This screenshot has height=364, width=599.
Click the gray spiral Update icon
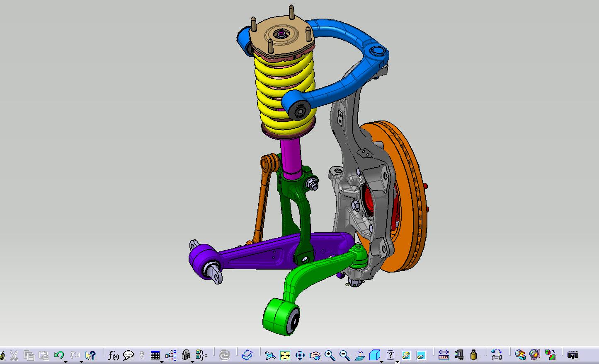coord(224,355)
